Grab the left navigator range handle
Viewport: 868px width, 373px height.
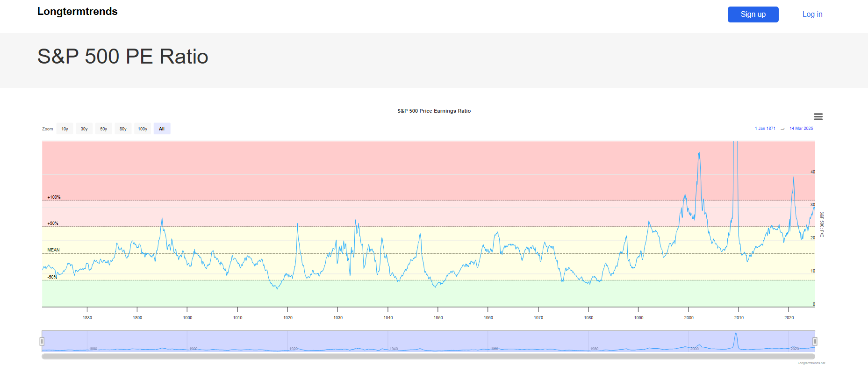click(x=42, y=342)
